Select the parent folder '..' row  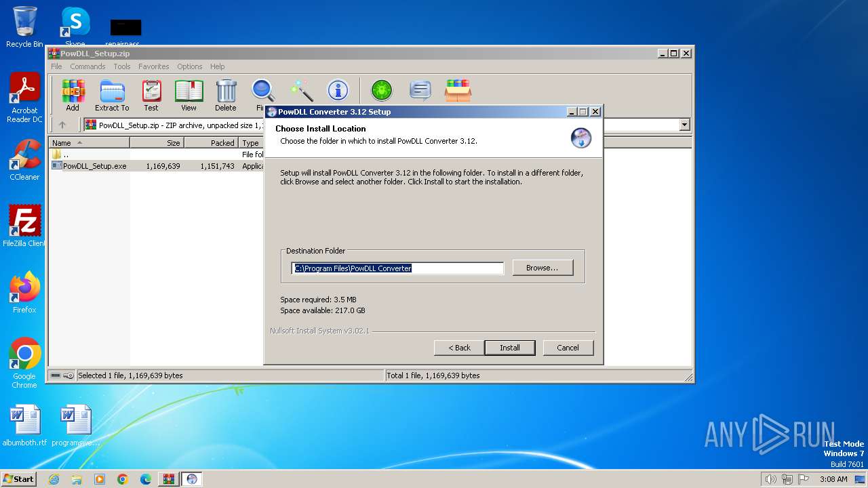157,155
